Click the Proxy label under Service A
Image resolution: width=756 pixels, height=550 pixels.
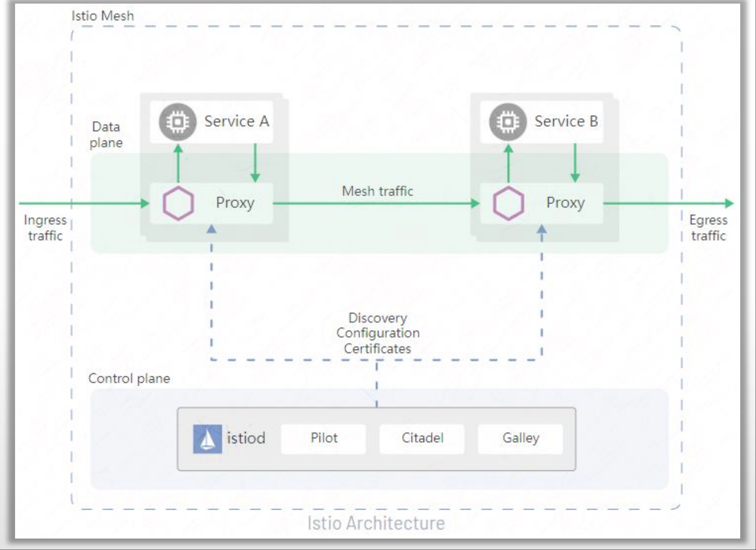[235, 203]
